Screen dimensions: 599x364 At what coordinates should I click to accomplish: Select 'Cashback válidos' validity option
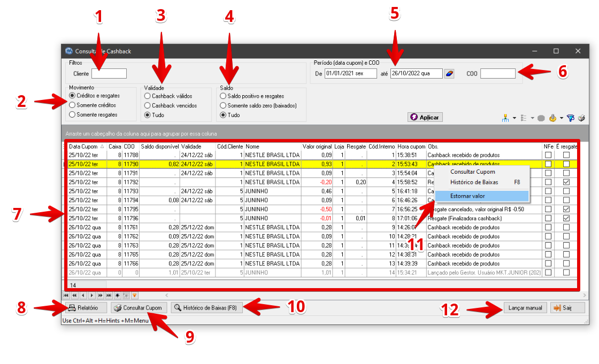click(x=168, y=96)
